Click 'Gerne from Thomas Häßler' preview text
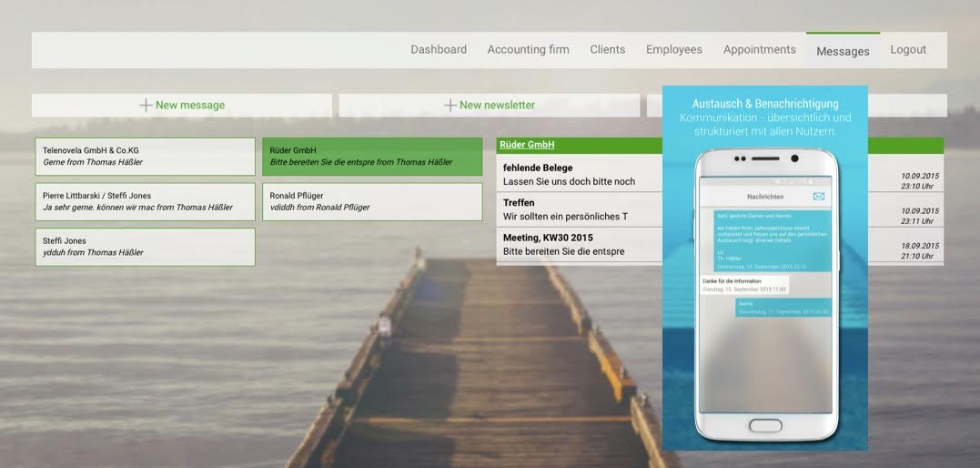 tap(93, 162)
